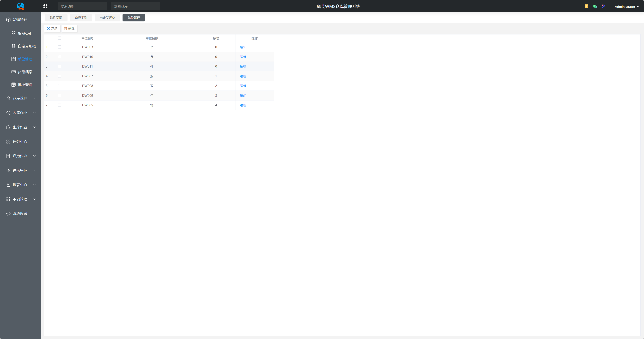Click 编辑 link for DW005 row
Viewport: 644px width, 339px height.
243,105
